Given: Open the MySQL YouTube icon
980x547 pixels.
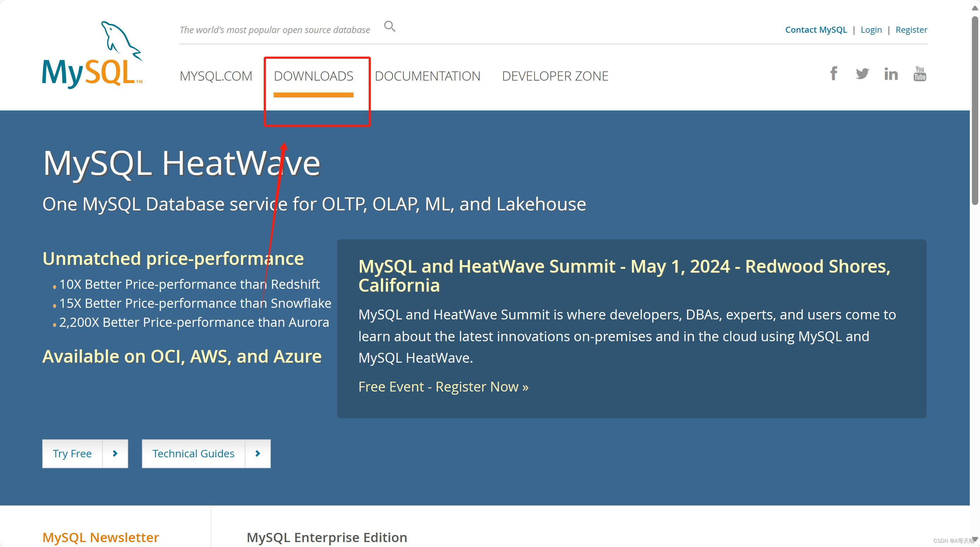Looking at the screenshot, I should 919,74.
